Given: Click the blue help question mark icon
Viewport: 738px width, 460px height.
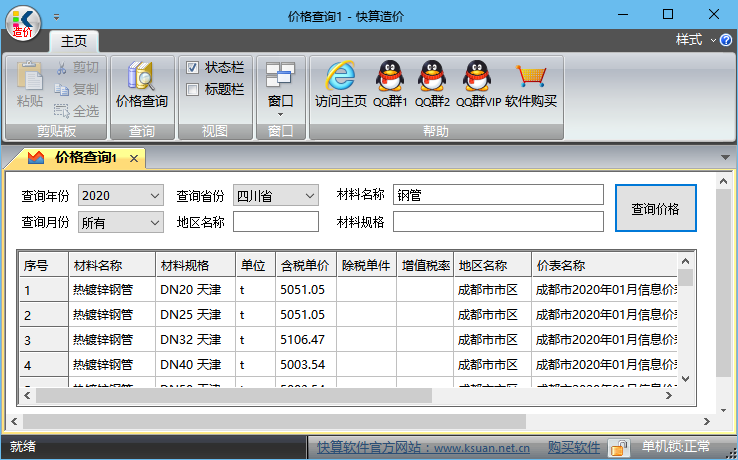Looking at the screenshot, I should (x=726, y=40).
